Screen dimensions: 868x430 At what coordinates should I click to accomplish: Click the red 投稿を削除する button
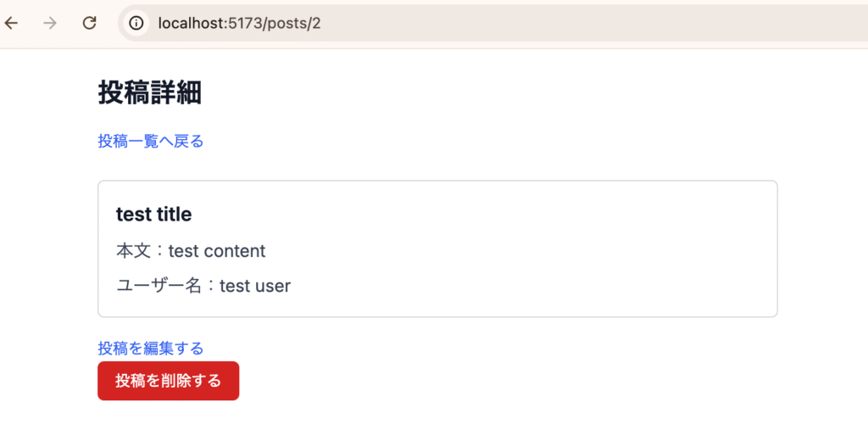click(x=169, y=381)
